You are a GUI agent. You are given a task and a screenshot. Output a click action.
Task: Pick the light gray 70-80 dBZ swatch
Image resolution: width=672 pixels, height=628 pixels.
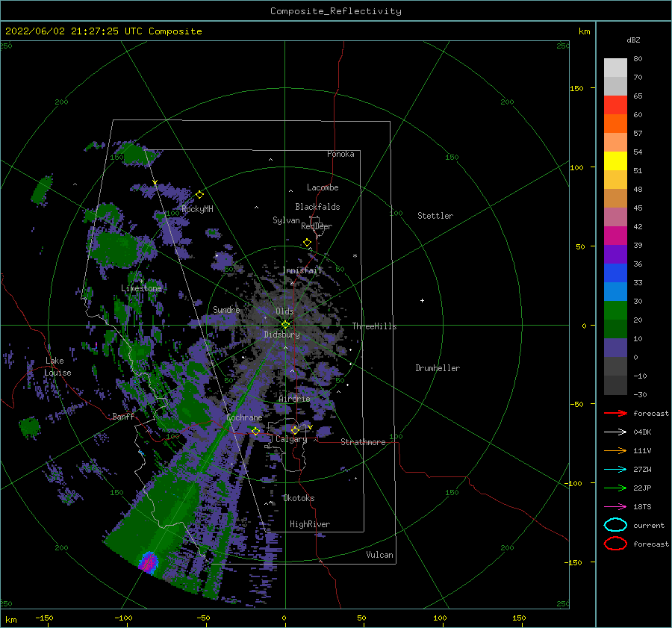click(x=615, y=68)
